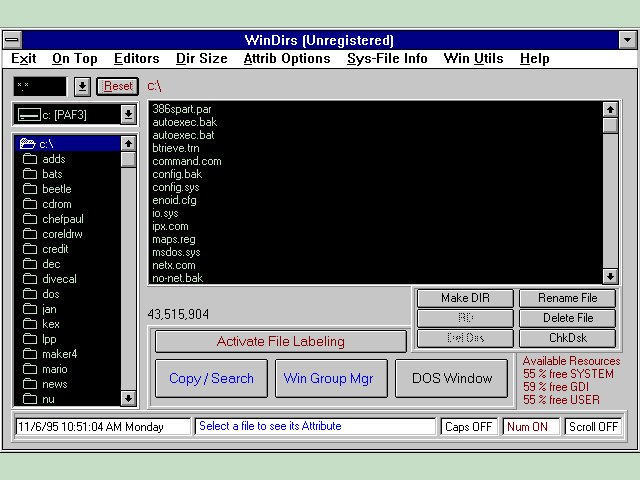Select autoexec.bat in the file list
640x480 pixels.
point(183,135)
